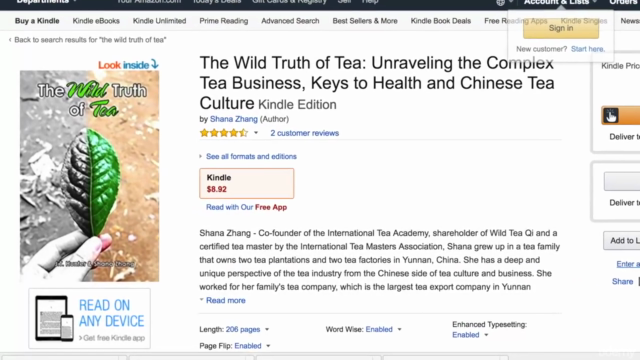Image resolution: width=640 pixels, height=360 pixels.
Task: Open the Advanced Search menu item
Action: (x=290, y=21)
